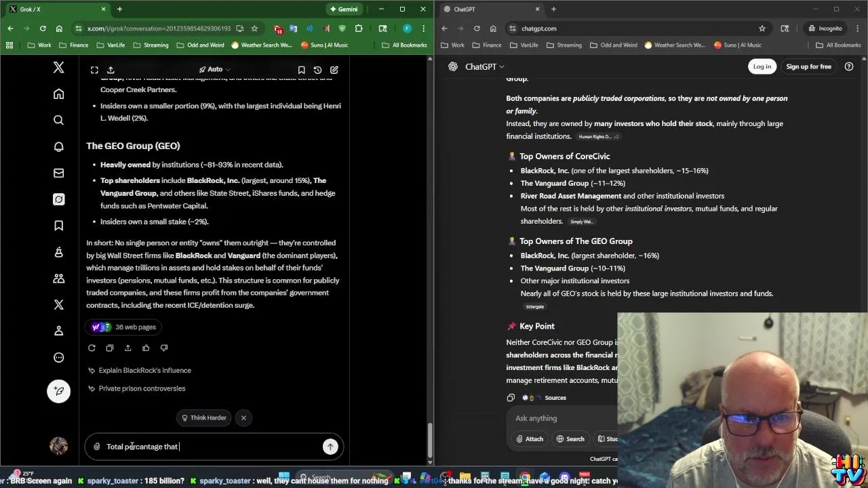Open account avatar at sidebar bottom

click(58, 445)
